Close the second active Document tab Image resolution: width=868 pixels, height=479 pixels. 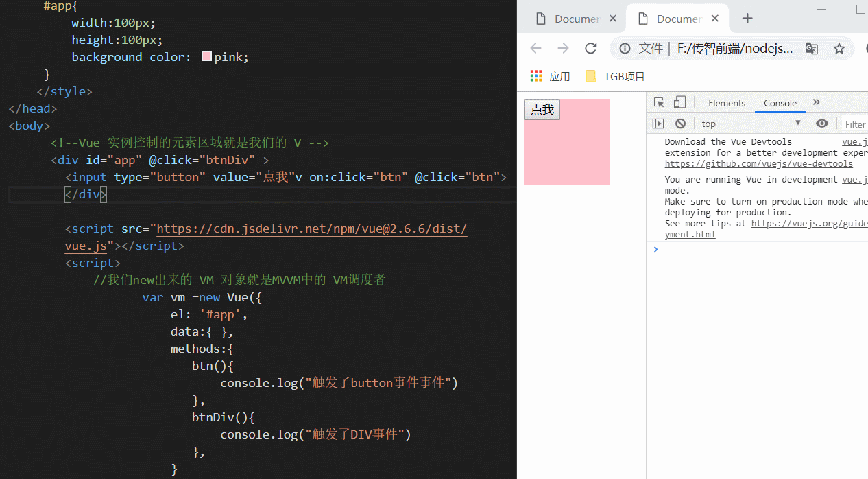714,19
